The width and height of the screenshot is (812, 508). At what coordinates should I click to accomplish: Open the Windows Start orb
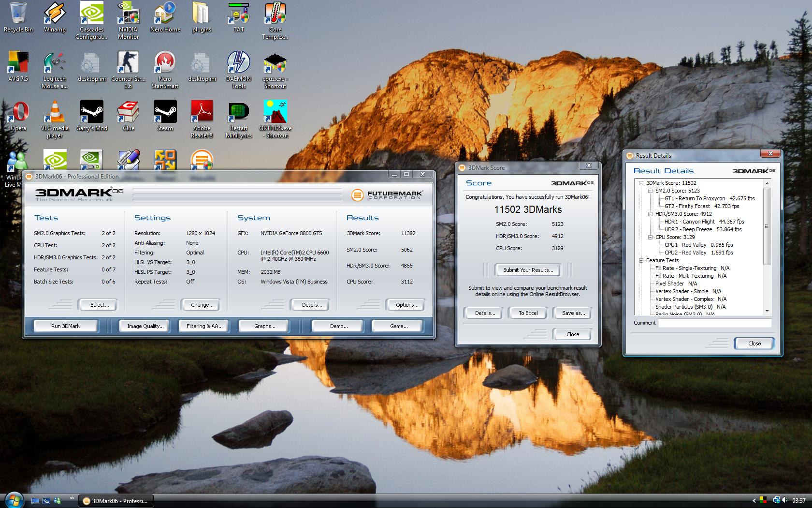pyautogui.click(x=13, y=501)
